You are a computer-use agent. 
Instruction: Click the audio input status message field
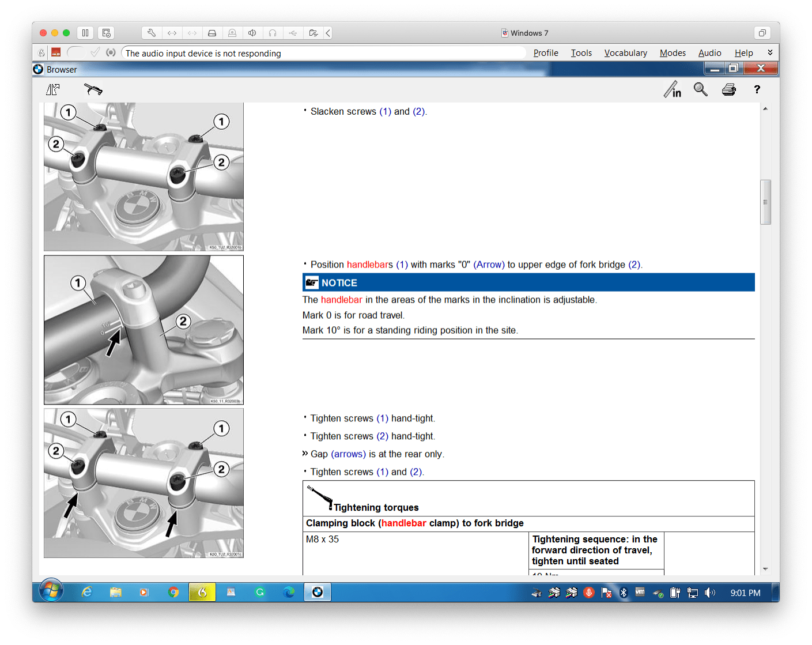tap(324, 53)
